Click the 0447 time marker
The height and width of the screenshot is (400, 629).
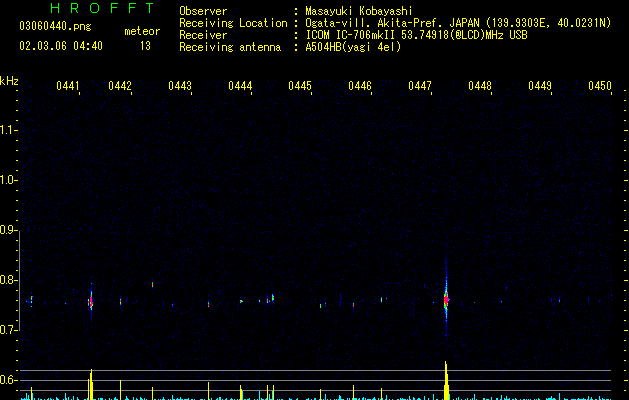click(420, 86)
